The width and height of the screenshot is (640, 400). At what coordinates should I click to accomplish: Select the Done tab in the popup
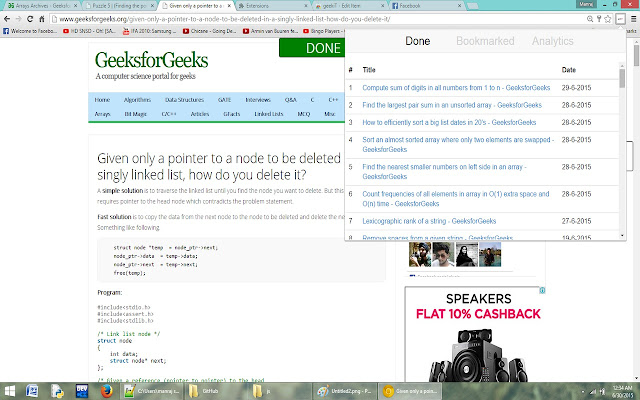pos(418,41)
